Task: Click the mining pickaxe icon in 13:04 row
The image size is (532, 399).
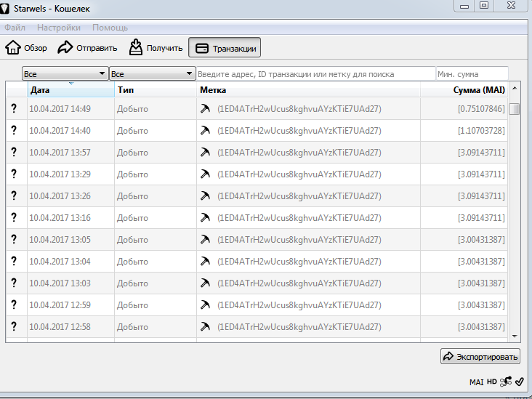Action: coord(205,261)
